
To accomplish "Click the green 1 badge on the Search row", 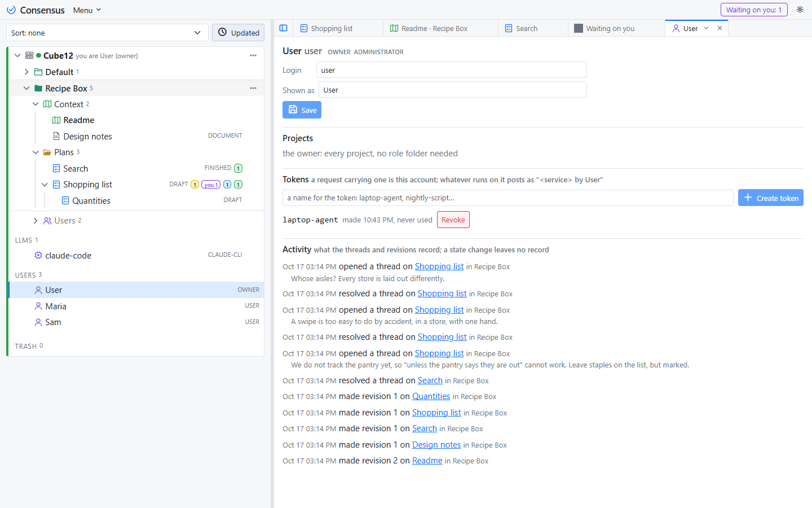I will (239, 168).
